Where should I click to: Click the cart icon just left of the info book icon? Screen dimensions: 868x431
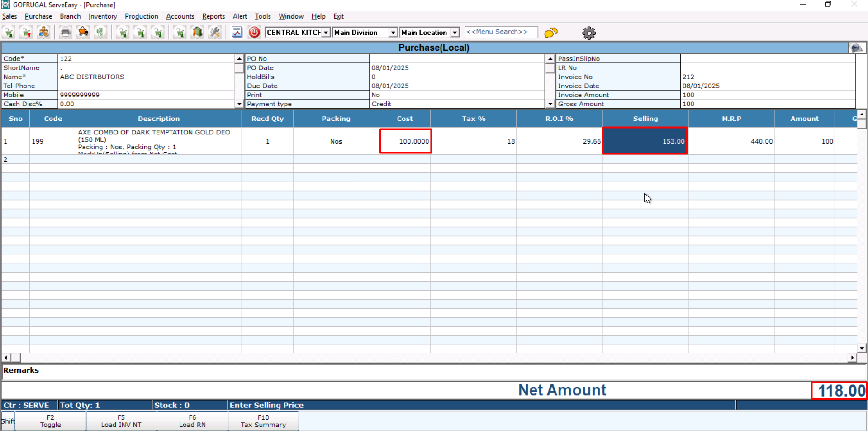click(180, 32)
